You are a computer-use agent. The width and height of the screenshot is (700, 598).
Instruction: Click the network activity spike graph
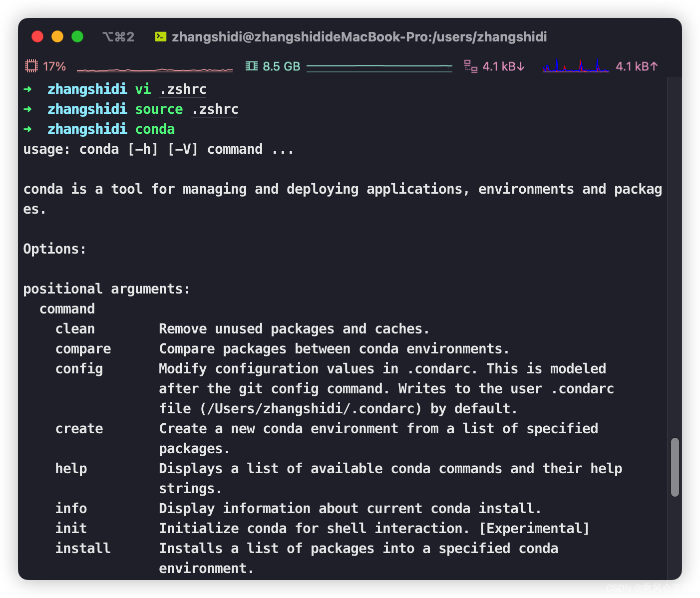pos(576,66)
